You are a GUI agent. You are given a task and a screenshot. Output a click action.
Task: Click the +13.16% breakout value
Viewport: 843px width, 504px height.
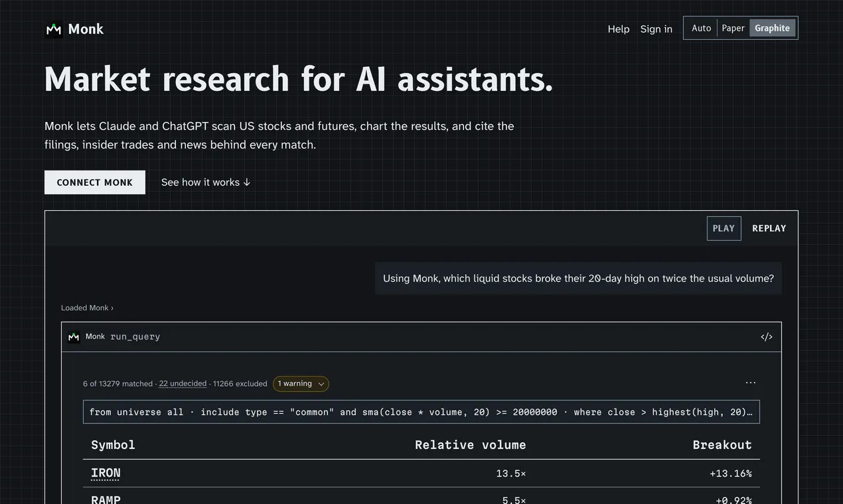pyautogui.click(x=731, y=473)
